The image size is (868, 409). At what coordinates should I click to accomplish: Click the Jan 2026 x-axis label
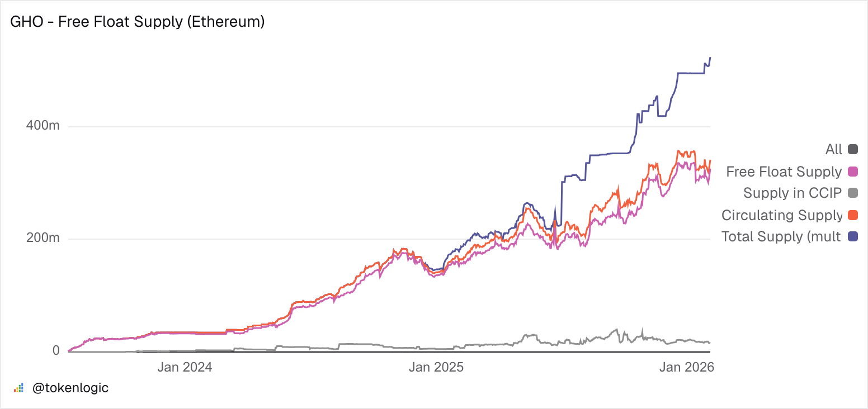[687, 367]
